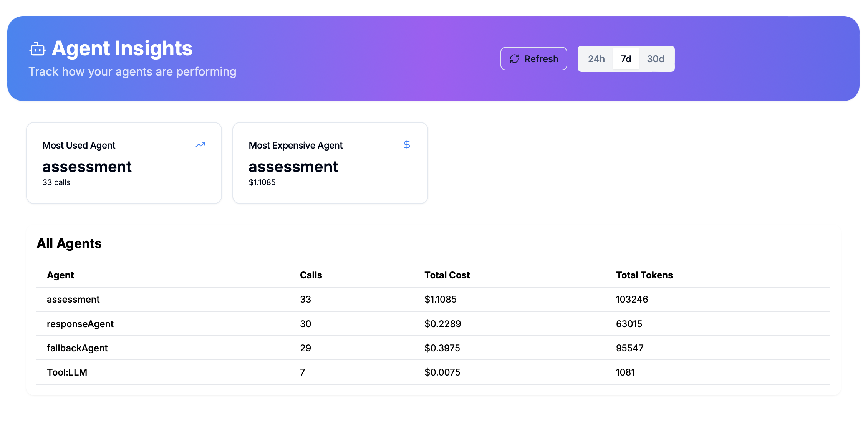This screenshot has height=427, width=868.
Task: Click the Calls column header
Action: (x=311, y=275)
